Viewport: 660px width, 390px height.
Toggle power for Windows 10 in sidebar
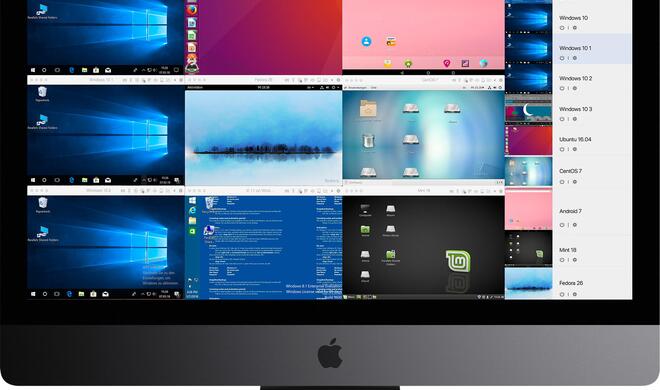pyautogui.click(x=562, y=28)
